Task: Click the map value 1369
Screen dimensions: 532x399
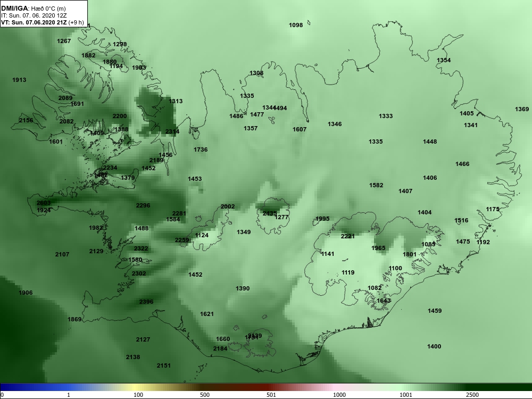Action: 522,109
